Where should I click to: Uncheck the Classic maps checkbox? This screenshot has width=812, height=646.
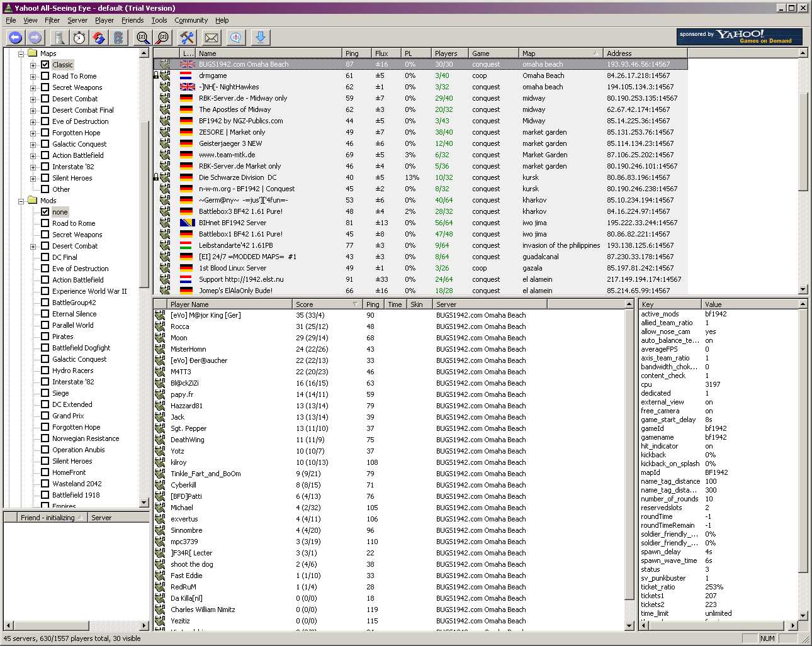click(x=45, y=65)
